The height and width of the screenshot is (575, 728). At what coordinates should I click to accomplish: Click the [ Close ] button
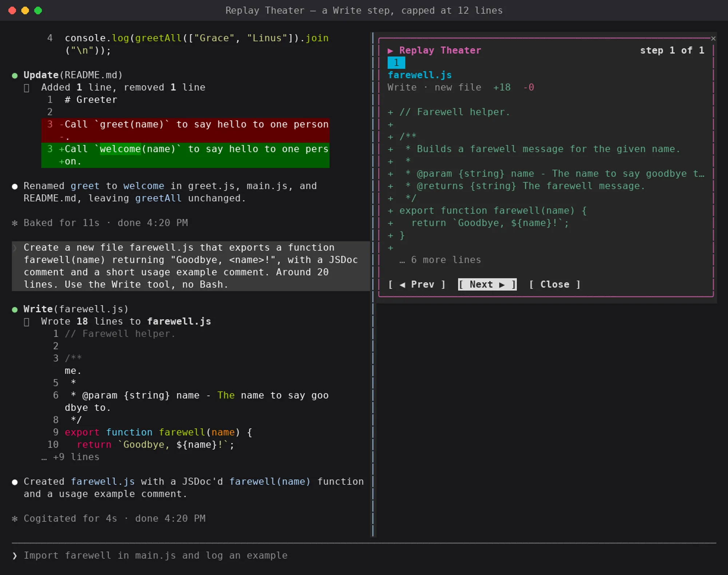point(555,284)
